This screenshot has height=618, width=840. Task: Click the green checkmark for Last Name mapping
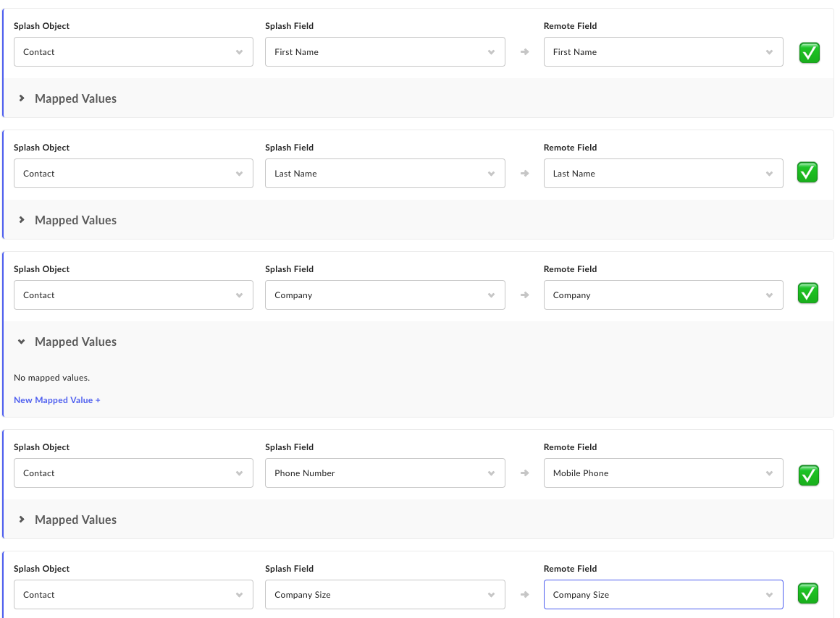(x=807, y=172)
